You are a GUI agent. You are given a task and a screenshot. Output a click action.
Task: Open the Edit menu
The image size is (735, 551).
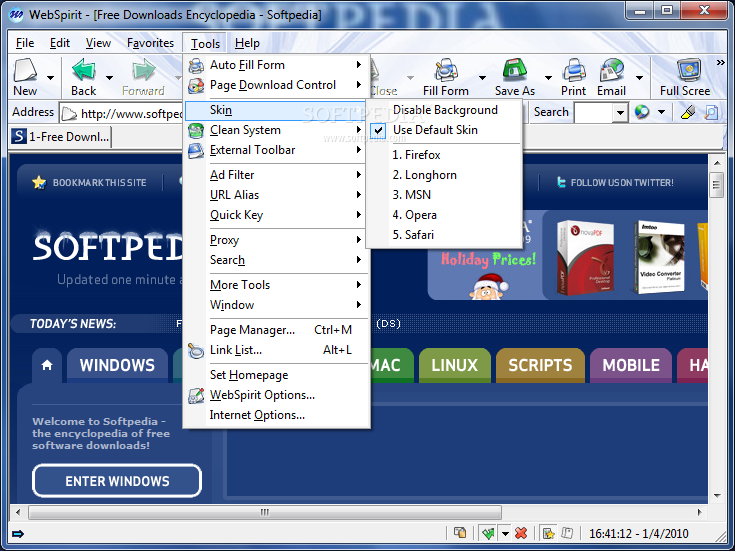(60, 43)
